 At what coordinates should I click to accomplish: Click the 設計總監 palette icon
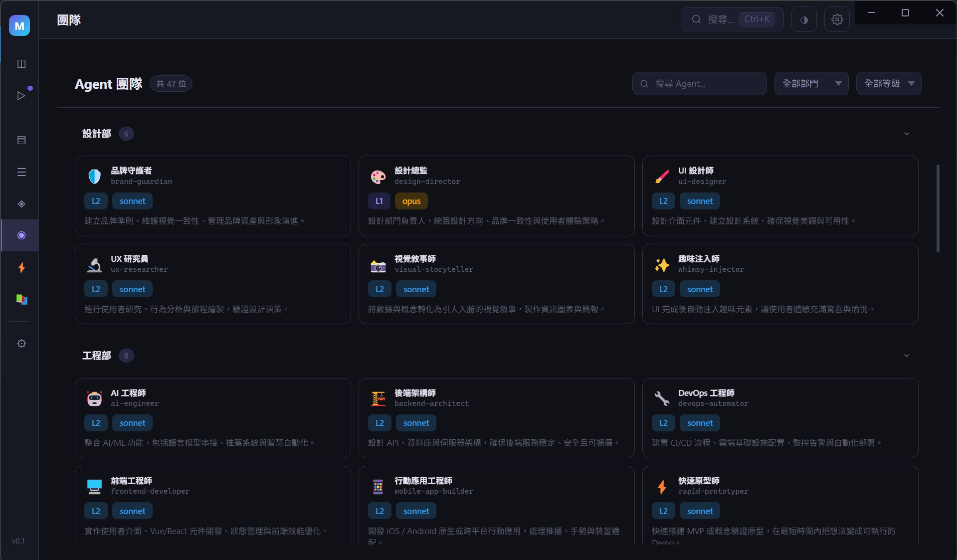(378, 176)
